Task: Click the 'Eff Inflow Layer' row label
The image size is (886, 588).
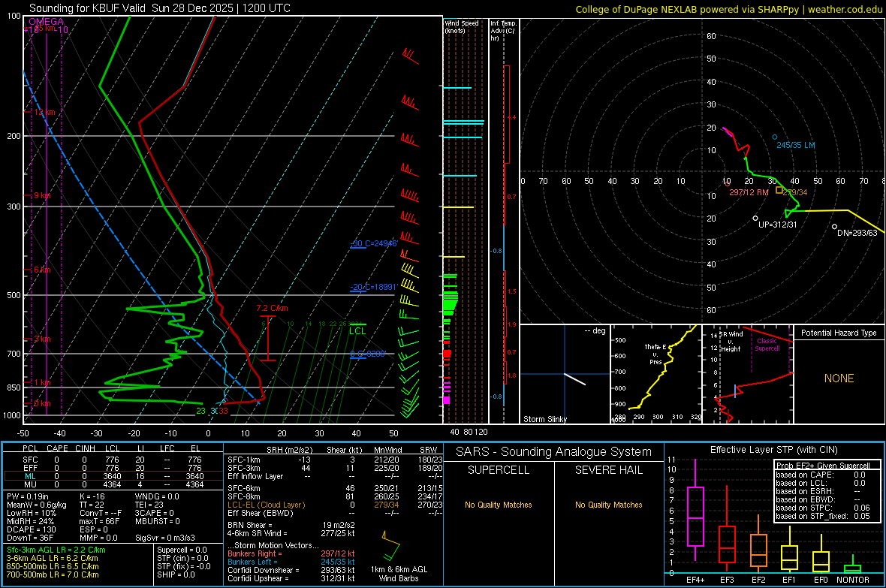Action: pos(255,476)
